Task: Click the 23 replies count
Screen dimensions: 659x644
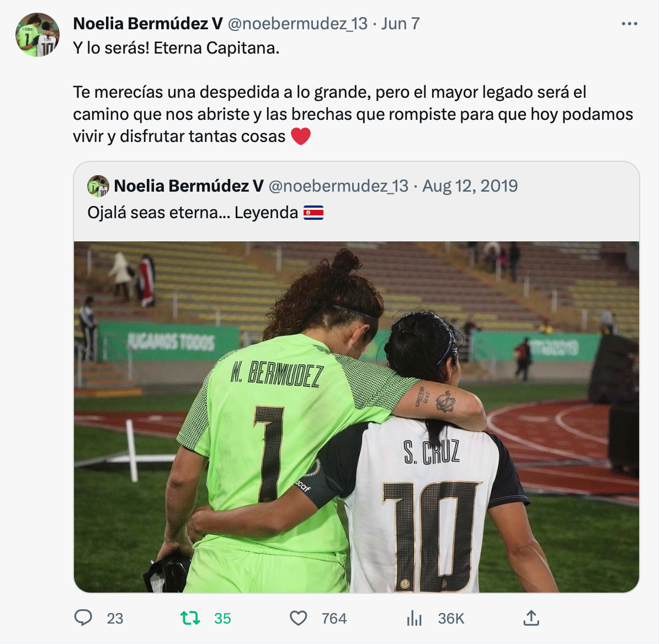Action: pyautogui.click(x=115, y=619)
